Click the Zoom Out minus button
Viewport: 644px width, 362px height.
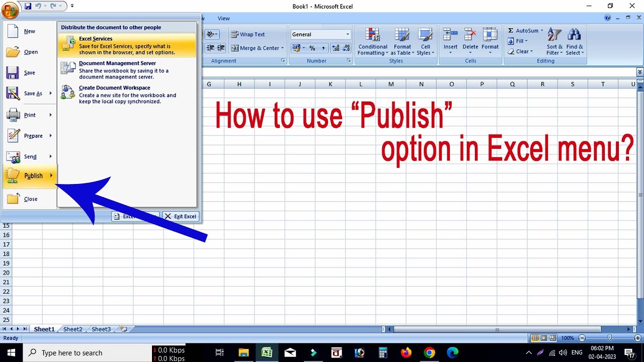[x=582, y=338]
